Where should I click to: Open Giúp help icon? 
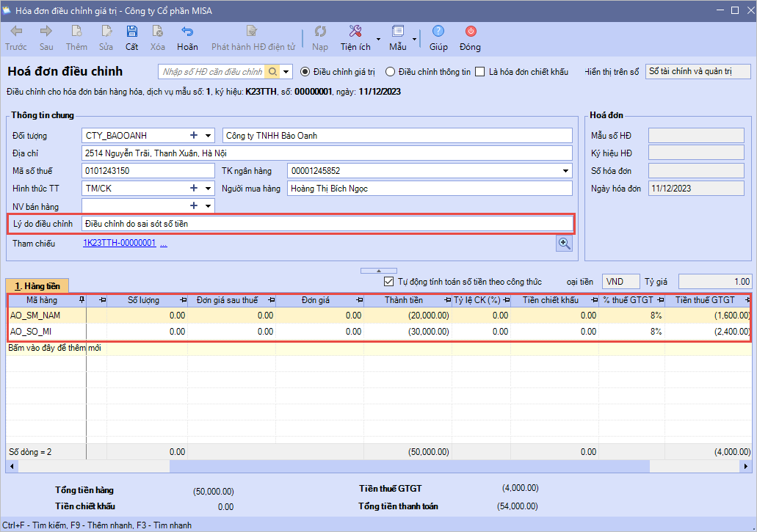[438, 32]
